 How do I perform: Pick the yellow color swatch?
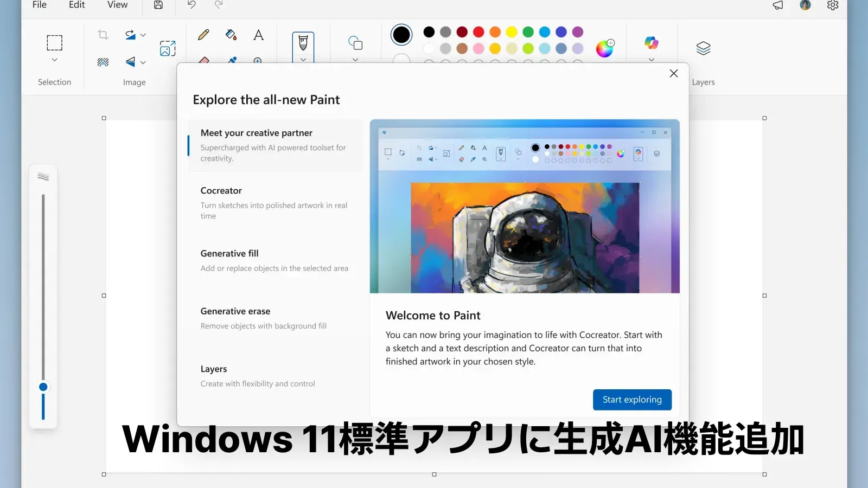pos(512,32)
